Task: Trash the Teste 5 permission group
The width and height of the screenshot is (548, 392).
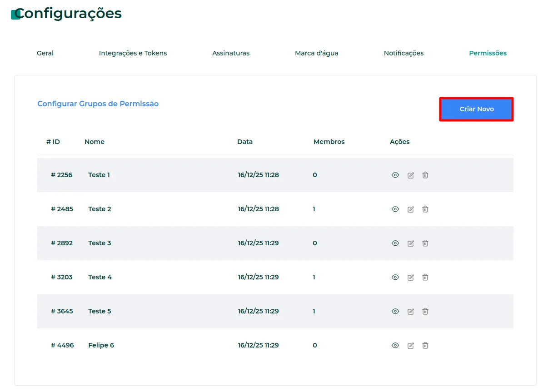Action: pos(425,311)
